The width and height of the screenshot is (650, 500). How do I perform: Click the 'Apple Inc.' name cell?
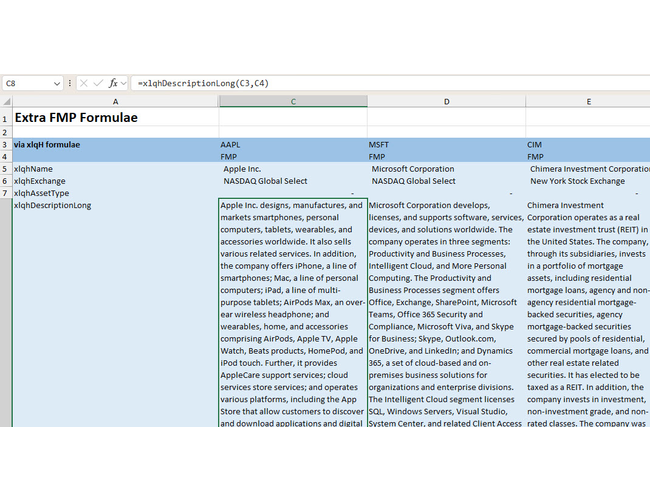tap(293, 169)
